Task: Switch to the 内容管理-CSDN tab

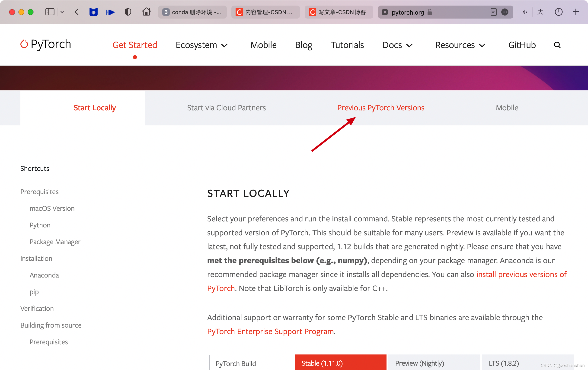Action: (x=265, y=12)
